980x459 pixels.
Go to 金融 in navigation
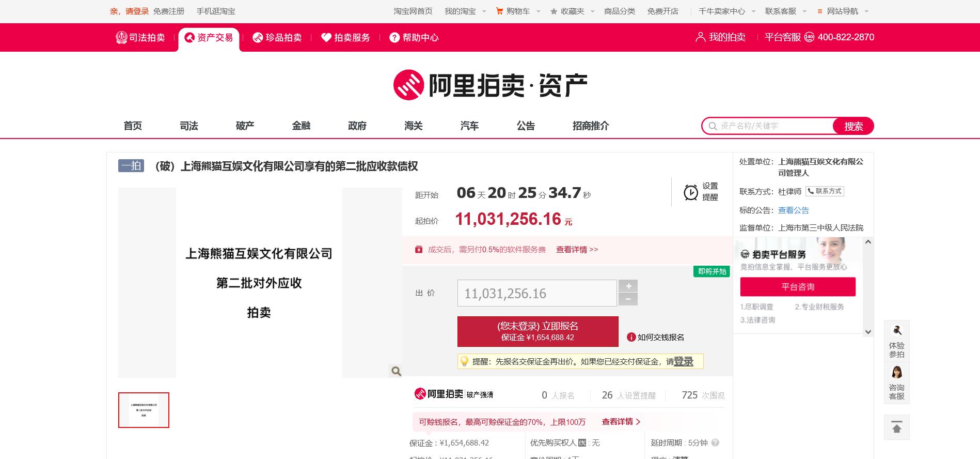click(x=301, y=126)
